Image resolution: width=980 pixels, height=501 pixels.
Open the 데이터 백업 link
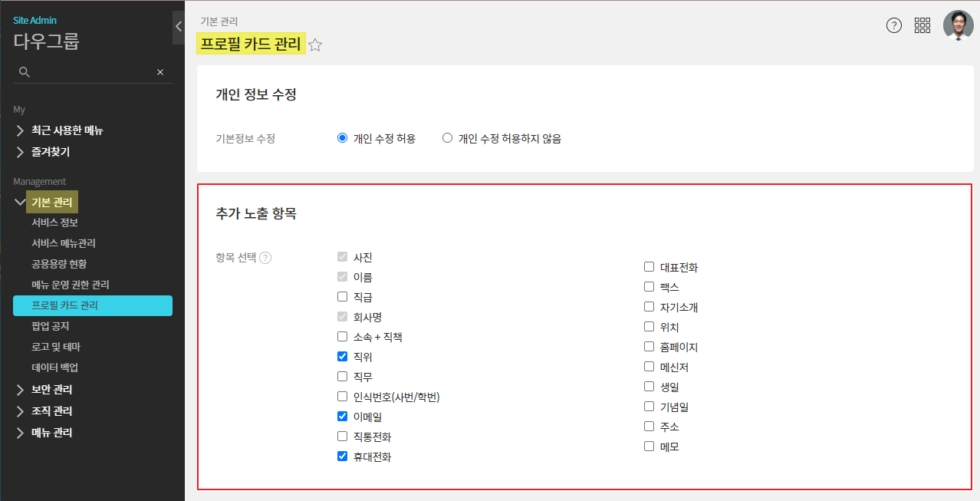point(54,368)
